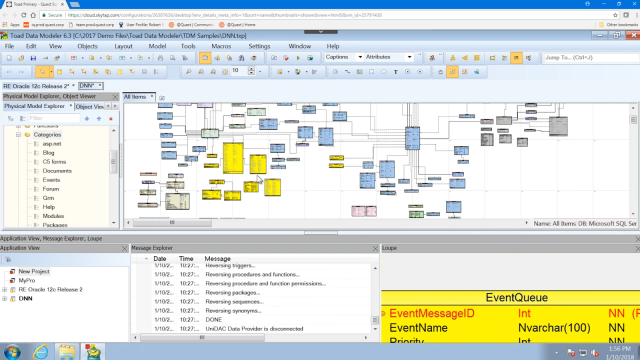Select the Blog category
640x360 pixels.
tap(49, 153)
